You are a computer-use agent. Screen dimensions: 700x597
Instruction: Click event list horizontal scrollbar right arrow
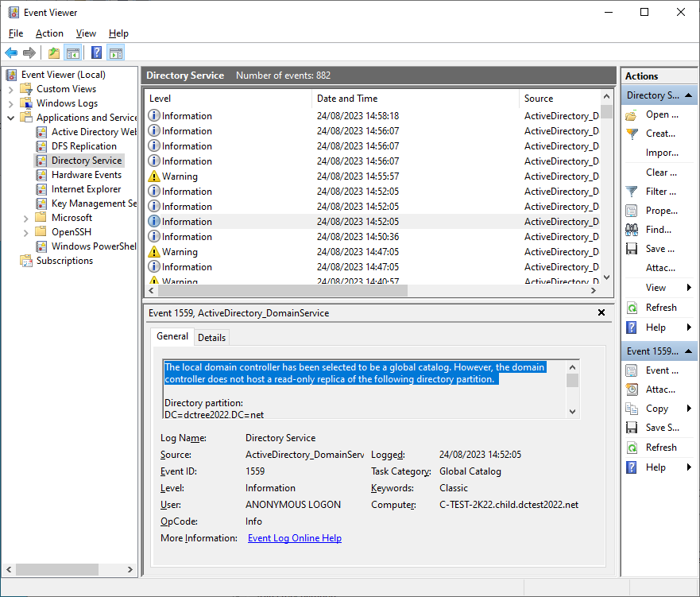click(x=594, y=291)
